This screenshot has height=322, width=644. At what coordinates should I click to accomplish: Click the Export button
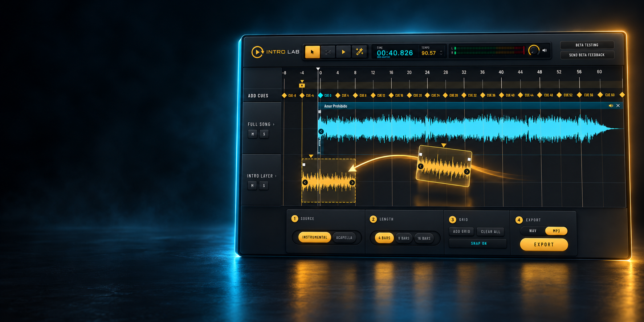544,244
